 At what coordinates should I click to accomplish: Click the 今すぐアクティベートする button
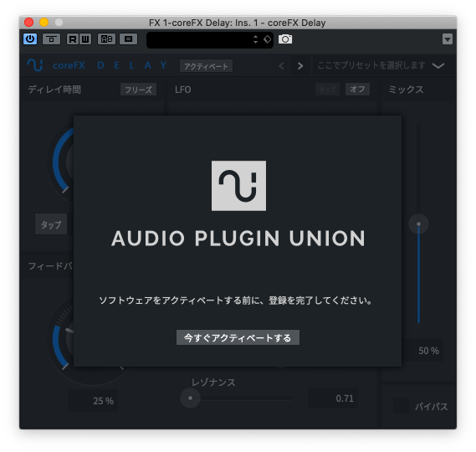click(238, 337)
